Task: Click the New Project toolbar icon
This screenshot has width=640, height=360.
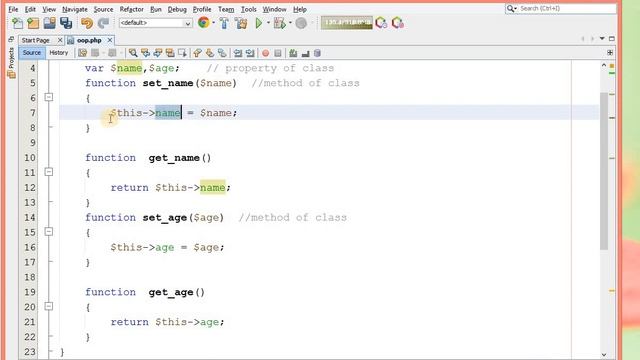Action: 33,23
